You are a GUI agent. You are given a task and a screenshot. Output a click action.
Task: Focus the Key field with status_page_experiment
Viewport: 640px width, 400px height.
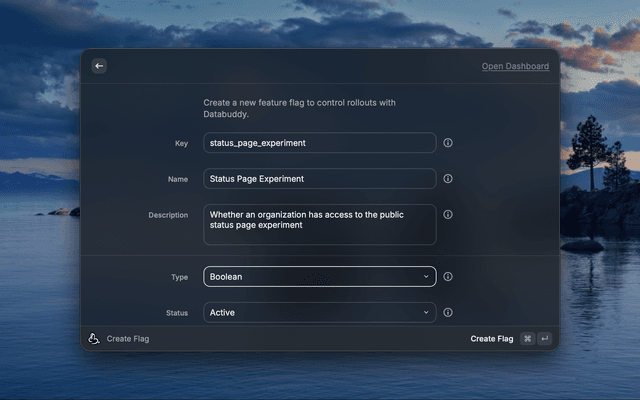pyautogui.click(x=320, y=143)
